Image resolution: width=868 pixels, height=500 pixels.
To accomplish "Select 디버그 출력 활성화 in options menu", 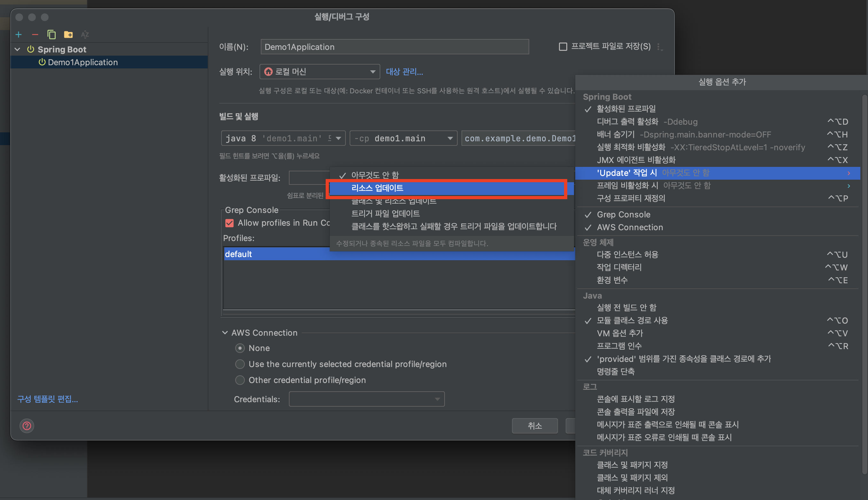I will pyautogui.click(x=627, y=121).
